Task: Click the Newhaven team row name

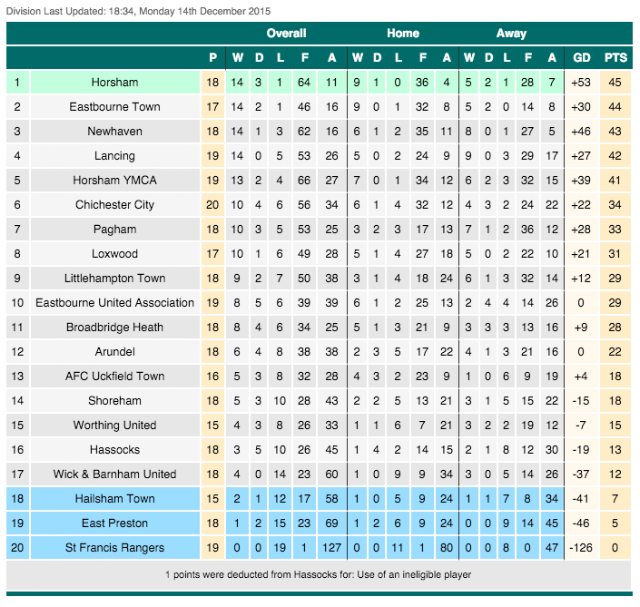Action: pos(115,131)
